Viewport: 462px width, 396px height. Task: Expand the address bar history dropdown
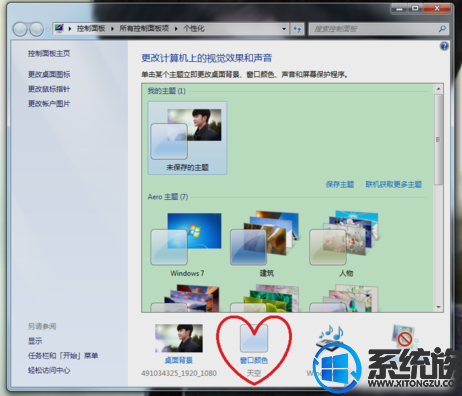[284, 29]
